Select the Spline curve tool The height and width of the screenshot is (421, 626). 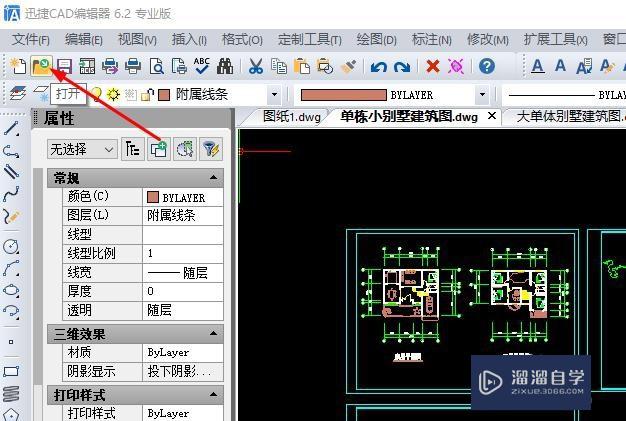point(11,195)
